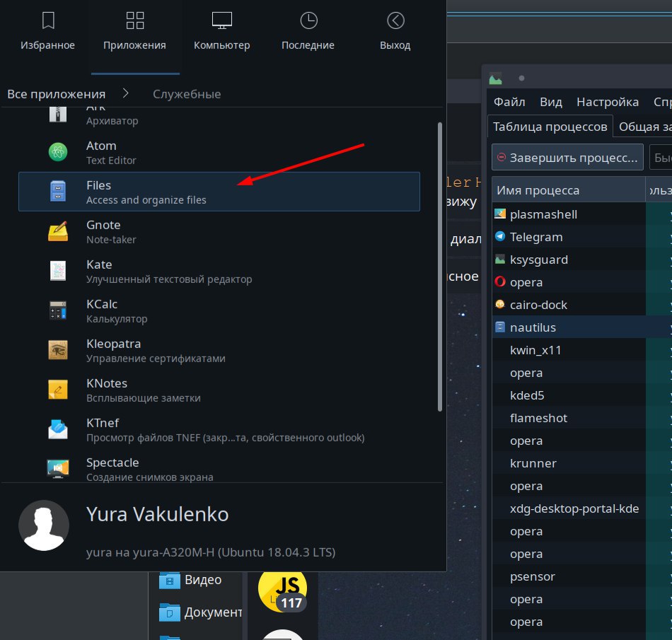Open Kleopatra certificate manager icon
Viewport: 672px width, 640px height.
point(58,350)
